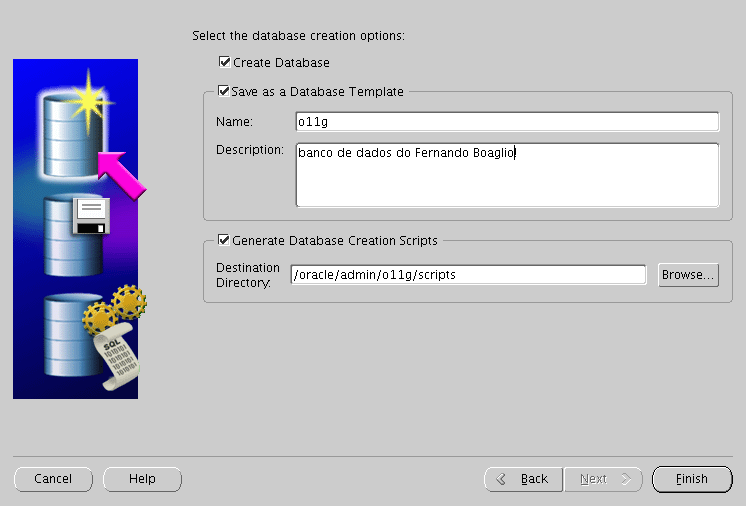Click the 'Create Database' label text
746x506 pixels.
coord(281,63)
